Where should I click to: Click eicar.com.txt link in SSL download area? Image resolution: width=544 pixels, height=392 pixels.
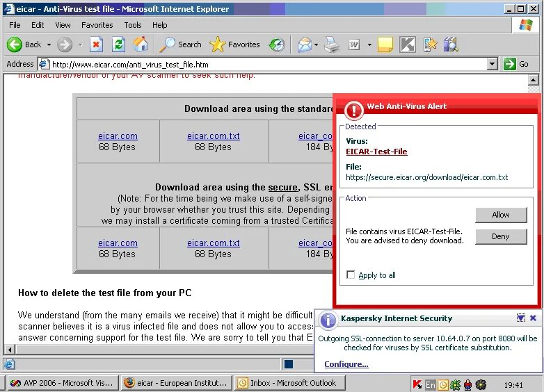214,243
